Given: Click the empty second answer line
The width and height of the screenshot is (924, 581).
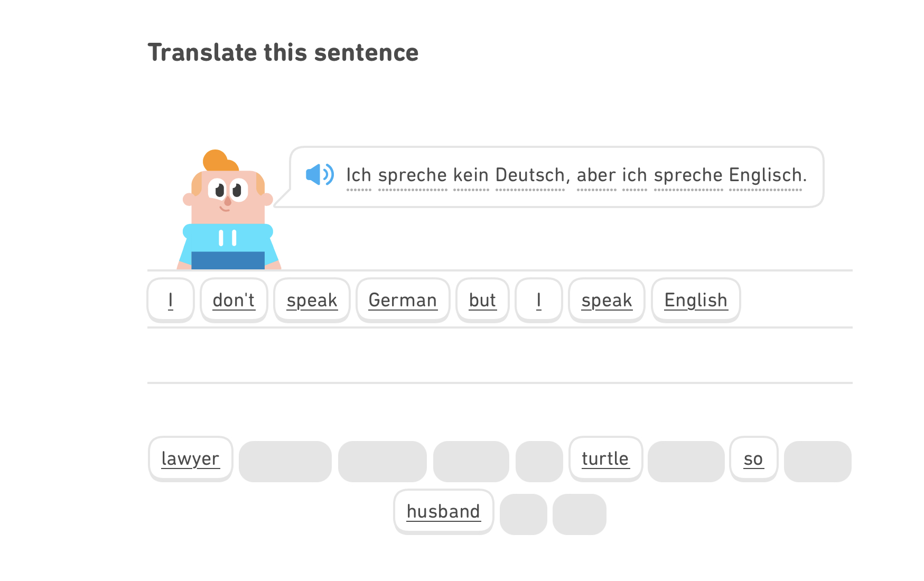Looking at the screenshot, I should [x=499, y=355].
